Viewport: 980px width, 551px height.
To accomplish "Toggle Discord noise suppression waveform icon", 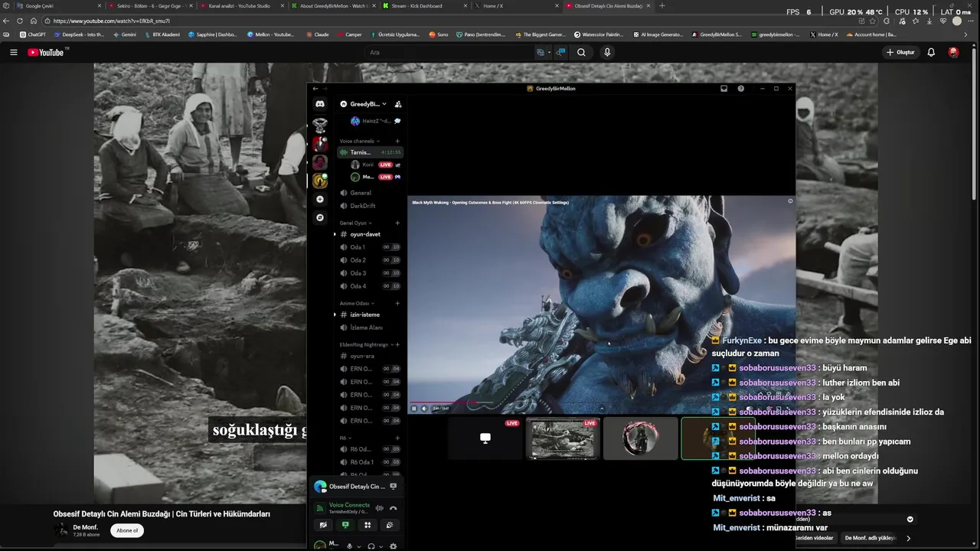I will 379,508.
